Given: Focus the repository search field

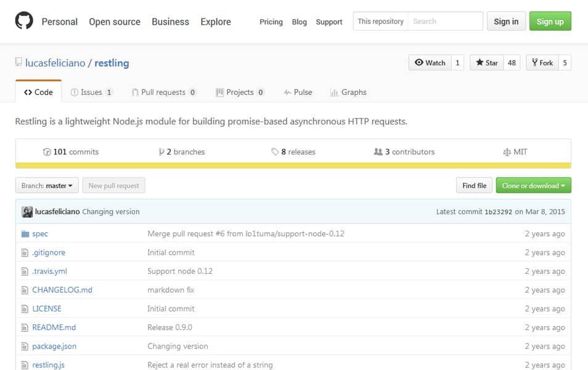Looking at the screenshot, I should tap(445, 21).
